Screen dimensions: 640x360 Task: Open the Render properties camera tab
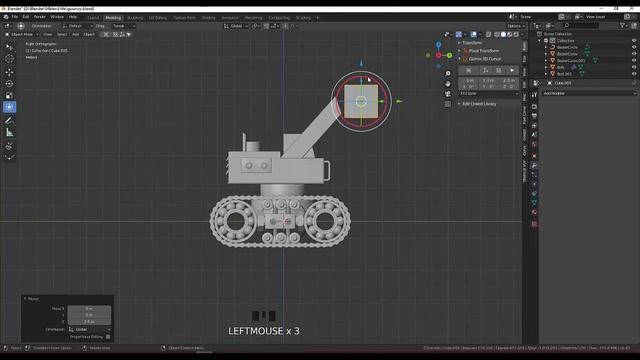point(534,107)
